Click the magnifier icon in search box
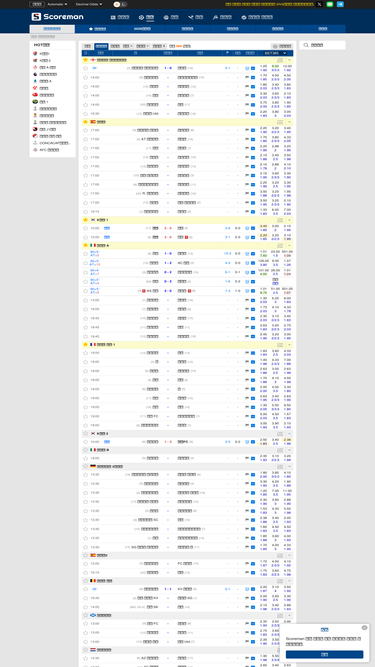The height and width of the screenshot is (667, 375). (307, 45)
